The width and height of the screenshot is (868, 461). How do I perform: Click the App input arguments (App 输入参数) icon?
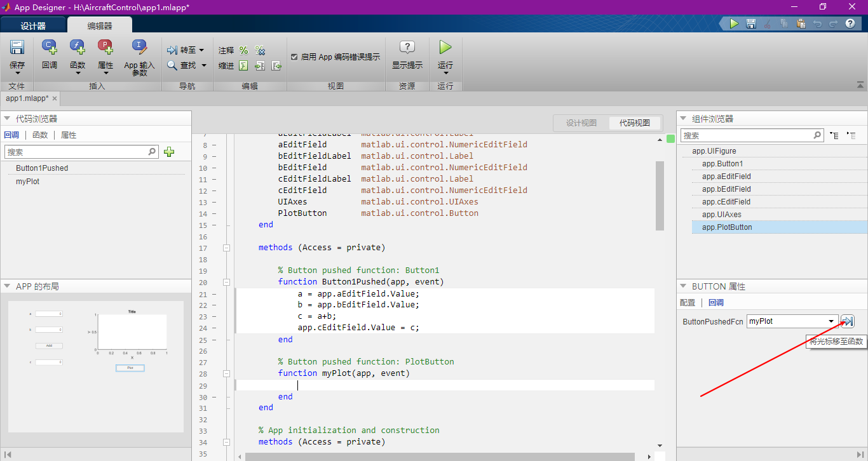tap(139, 48)
